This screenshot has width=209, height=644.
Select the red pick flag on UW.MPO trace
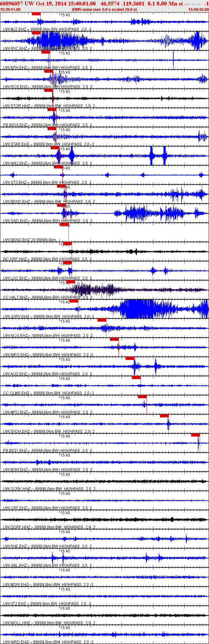(x=142, y=397)
